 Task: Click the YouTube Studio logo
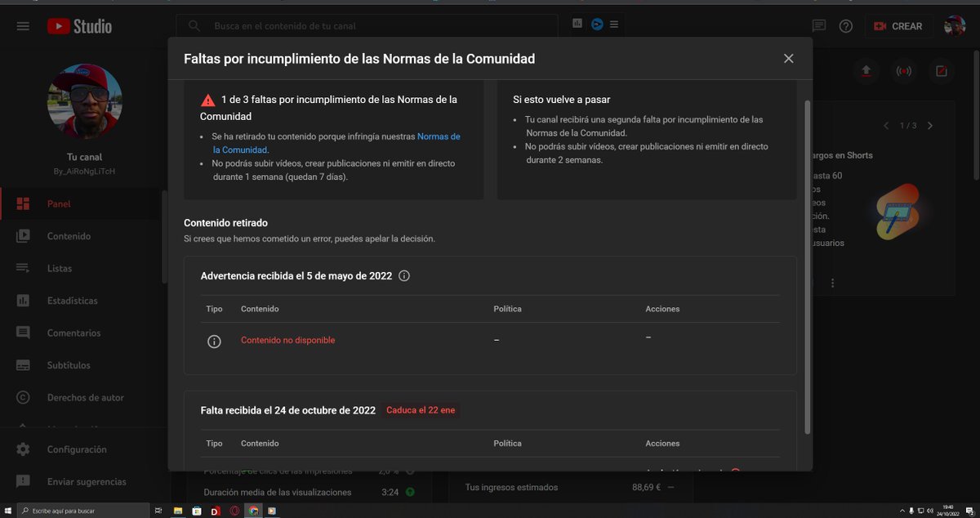pos(79,26)
